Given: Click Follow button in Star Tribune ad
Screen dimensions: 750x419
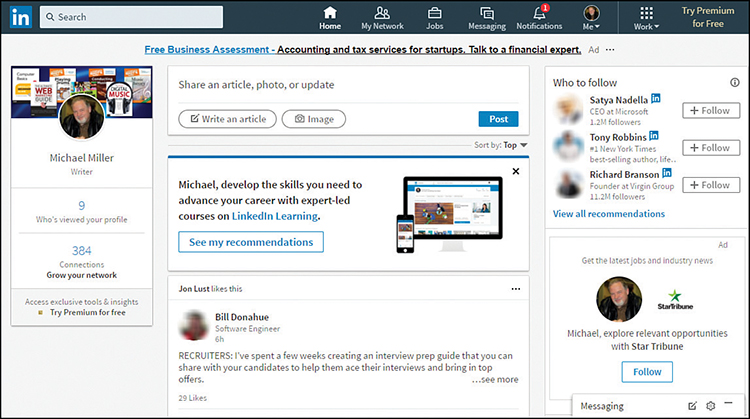Looking at the screenshot, I should 647,372.
